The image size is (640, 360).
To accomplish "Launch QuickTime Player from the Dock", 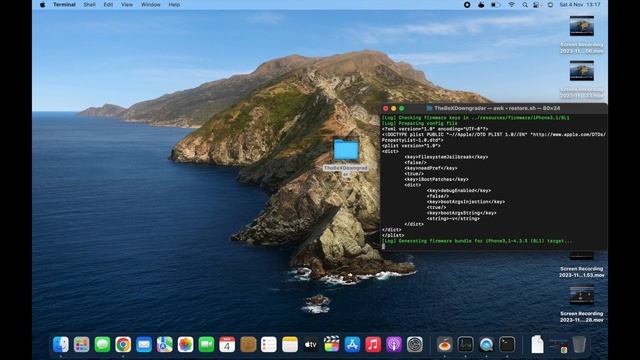I will coord(486,344).
